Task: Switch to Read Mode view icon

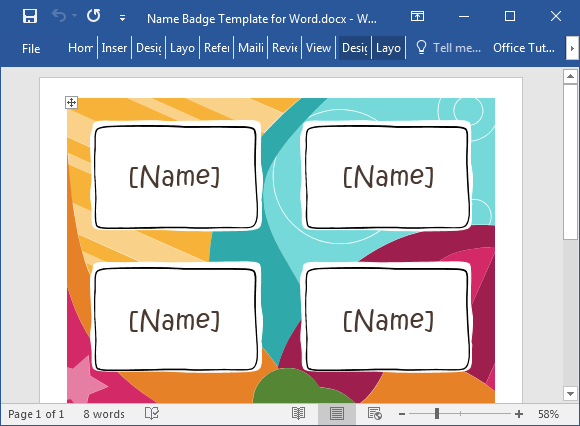Action: tap(299, 413)
